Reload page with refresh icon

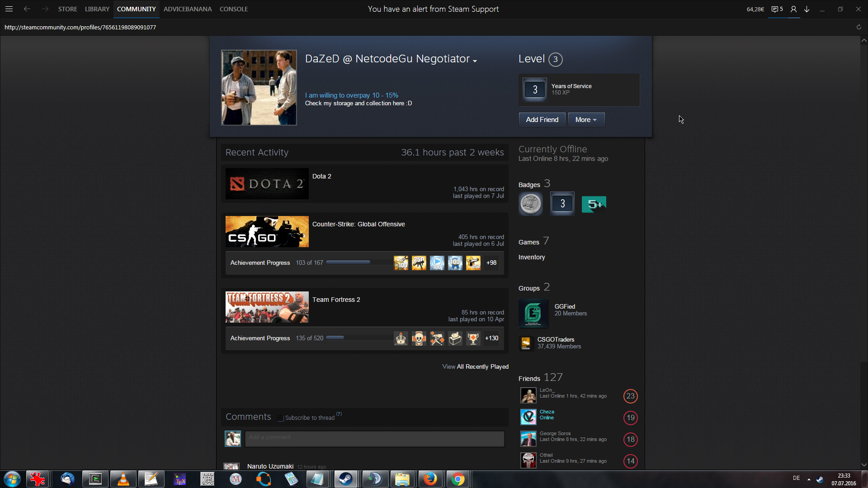point(859,27)
